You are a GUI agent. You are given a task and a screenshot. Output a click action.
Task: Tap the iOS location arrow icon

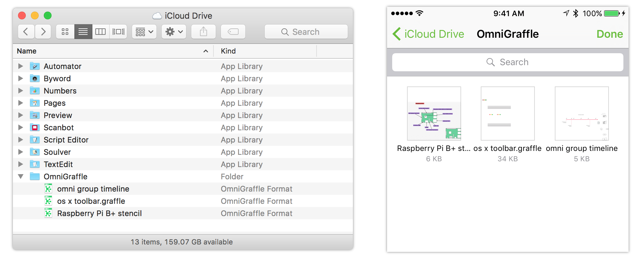tap(566, 13)
